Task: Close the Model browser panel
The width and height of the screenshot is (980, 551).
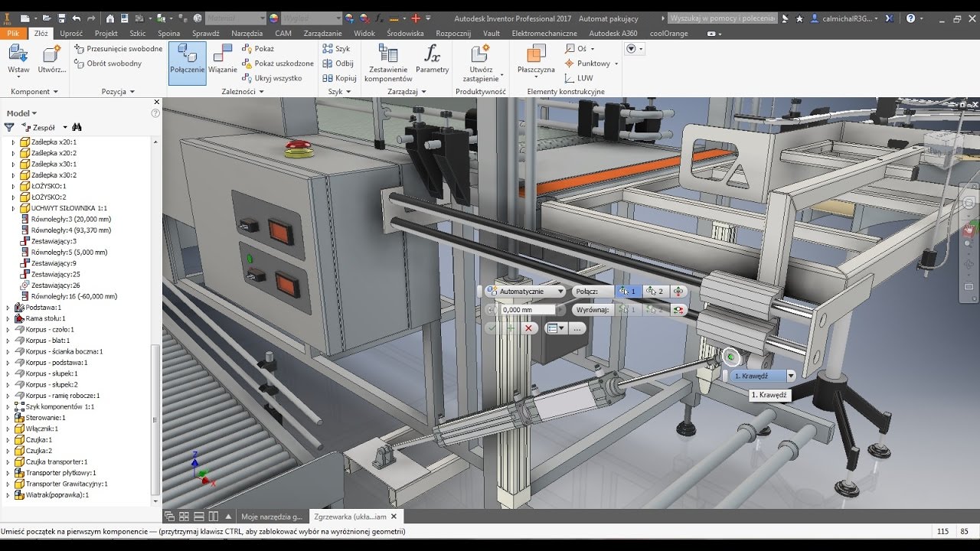Action: 157,101
